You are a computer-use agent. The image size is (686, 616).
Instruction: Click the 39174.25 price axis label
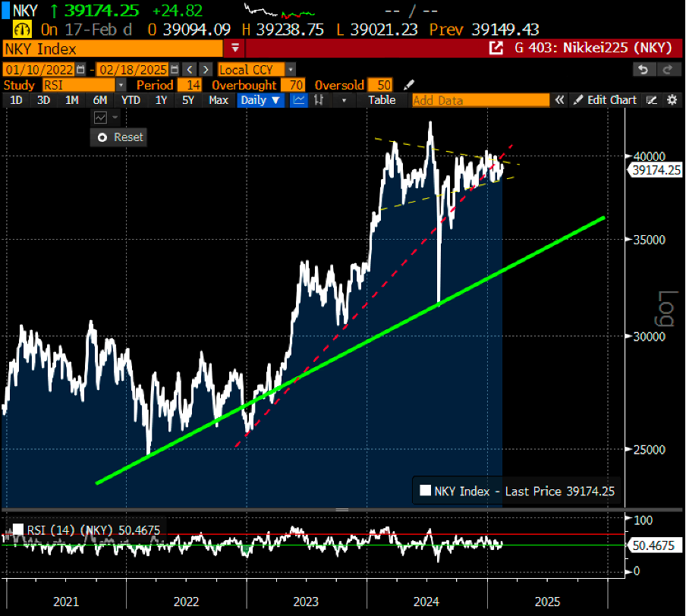click(x=656, y=170)
